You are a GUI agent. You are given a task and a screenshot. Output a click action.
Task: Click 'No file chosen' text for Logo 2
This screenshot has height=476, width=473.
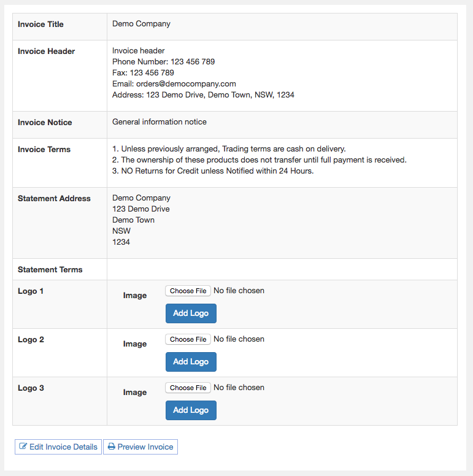click(x=239, y=339)
